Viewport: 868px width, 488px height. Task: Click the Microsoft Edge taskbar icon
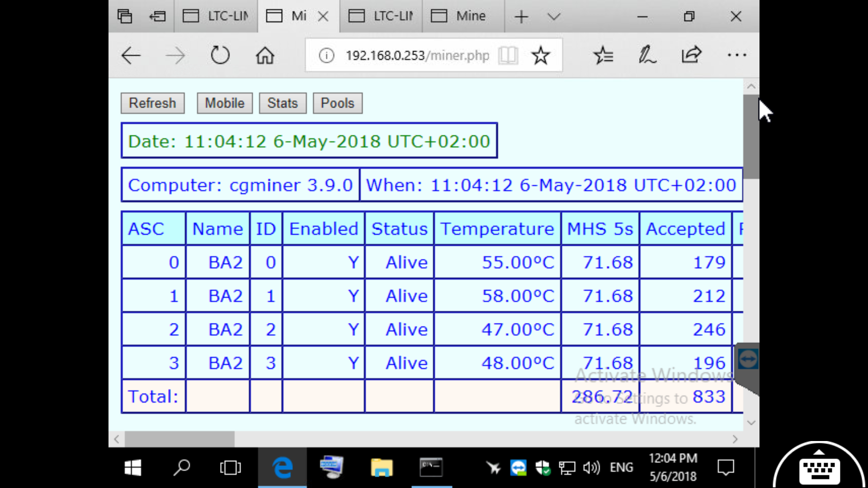[283, 468]
